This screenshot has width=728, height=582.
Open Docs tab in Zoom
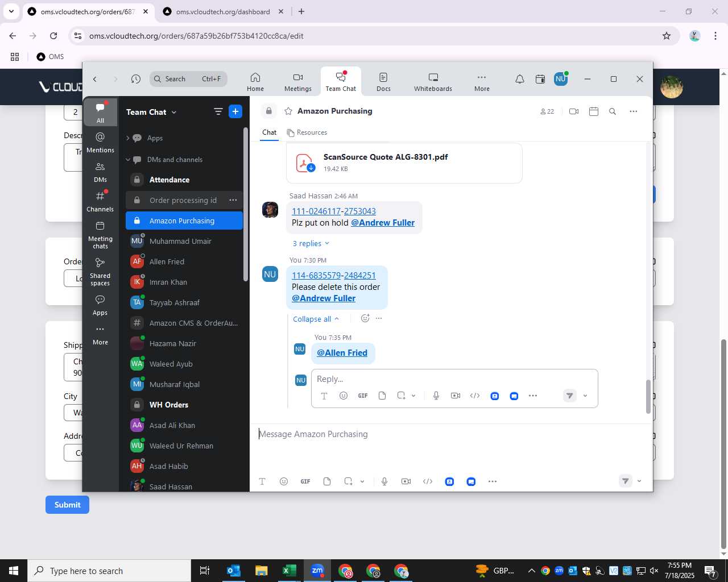tap(383, 82)
